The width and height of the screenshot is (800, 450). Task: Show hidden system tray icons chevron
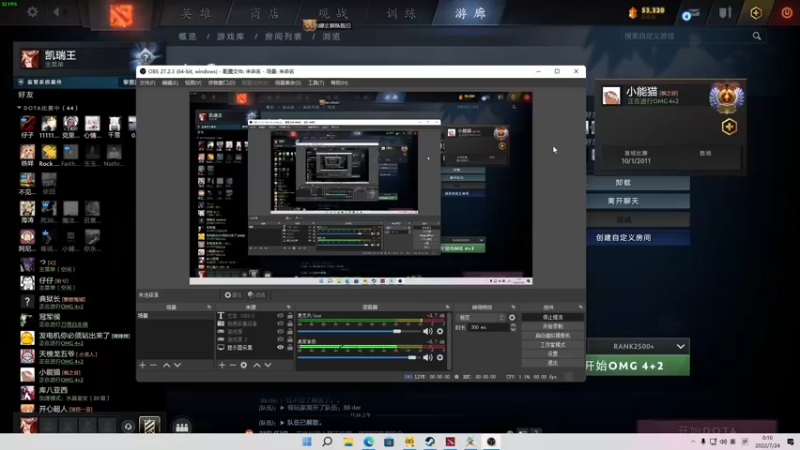pos(692,442)
